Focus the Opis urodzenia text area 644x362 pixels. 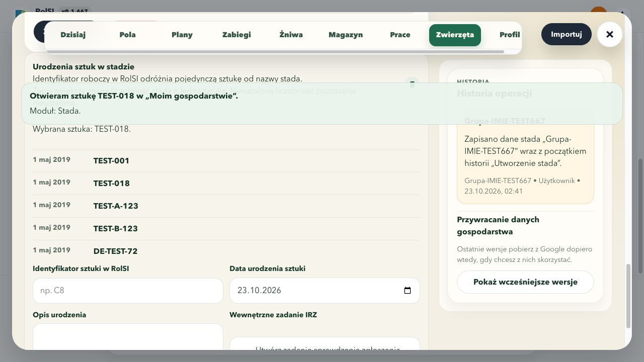pos(128,337)
